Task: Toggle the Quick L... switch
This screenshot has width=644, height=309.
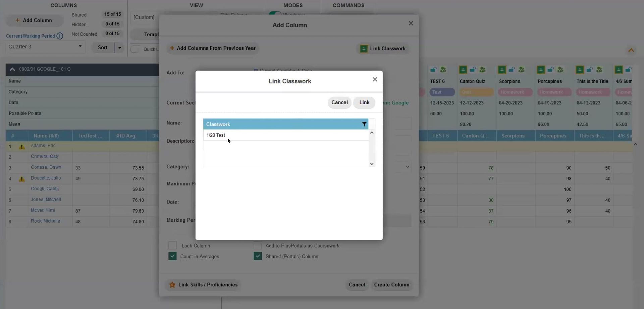Action: (x=135, y=49)
